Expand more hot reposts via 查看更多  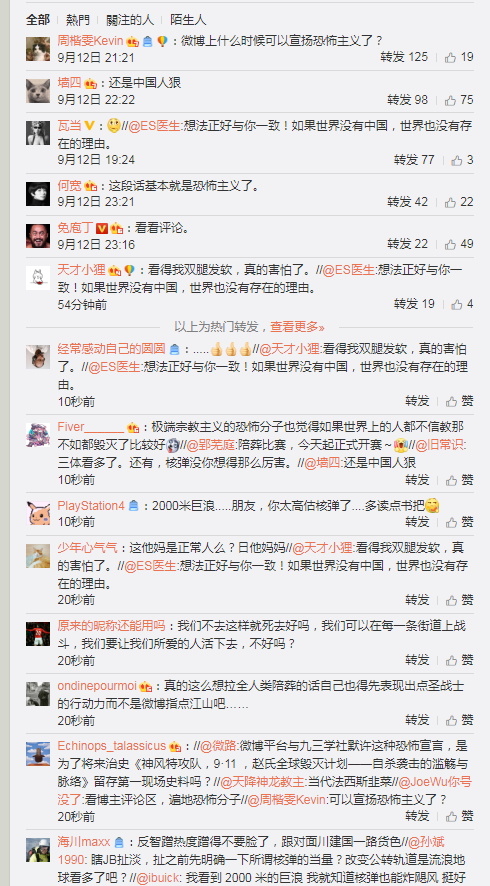tap(297, 327)
